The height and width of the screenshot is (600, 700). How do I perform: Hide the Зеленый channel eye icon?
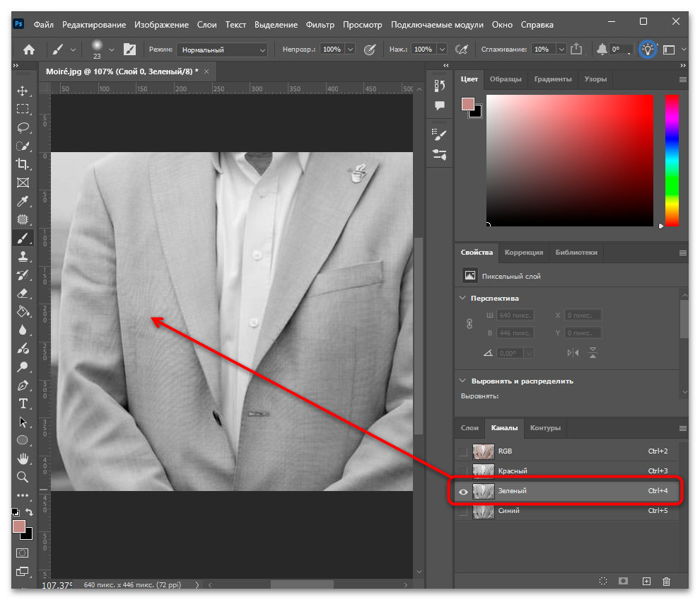[463, 492]
